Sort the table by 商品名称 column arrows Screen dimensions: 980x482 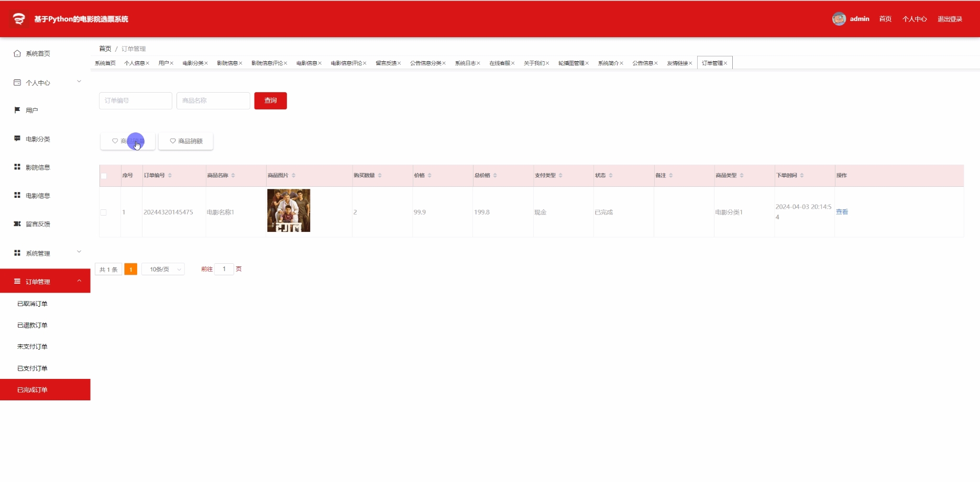click(233, 175)
